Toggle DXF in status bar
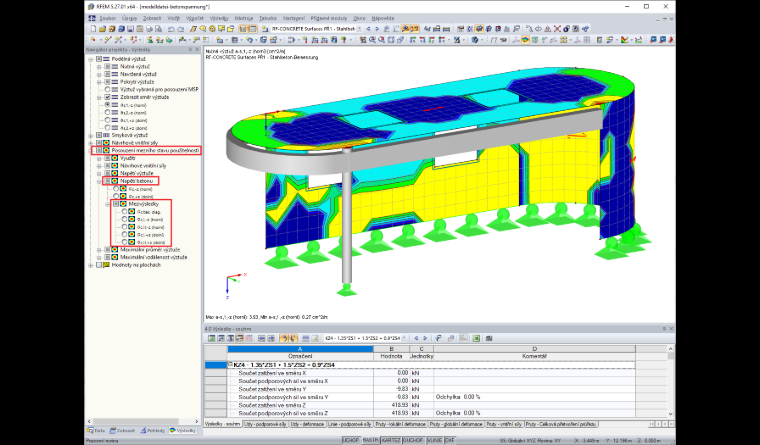The image size is (760, 445). click(x=450, y=440)
